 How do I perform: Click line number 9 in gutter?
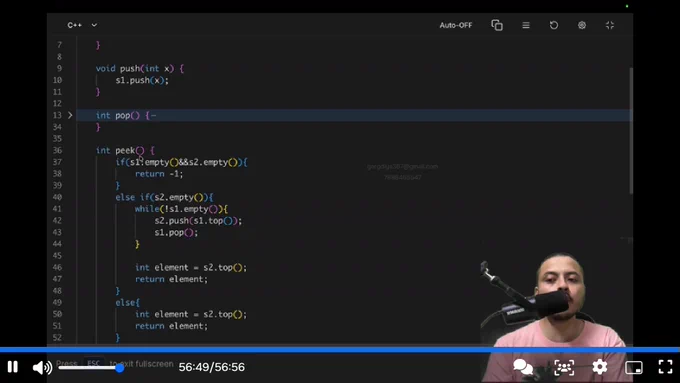59,69
